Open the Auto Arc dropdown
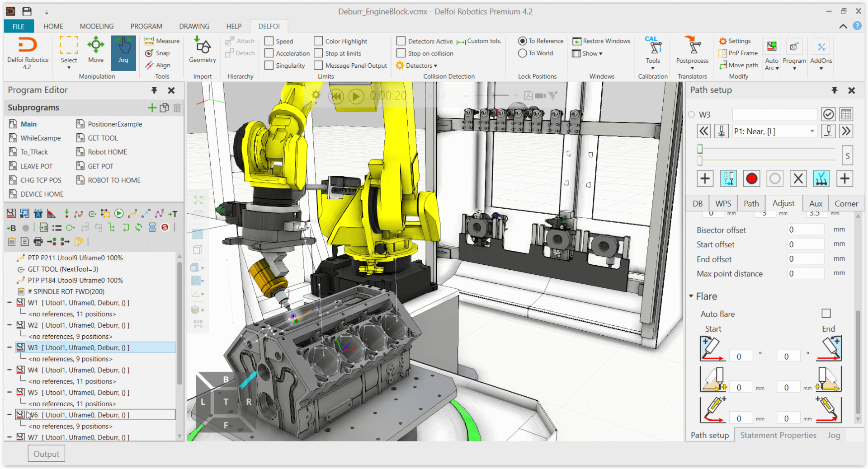Screen dimensions: 868x469 [772, 53]
